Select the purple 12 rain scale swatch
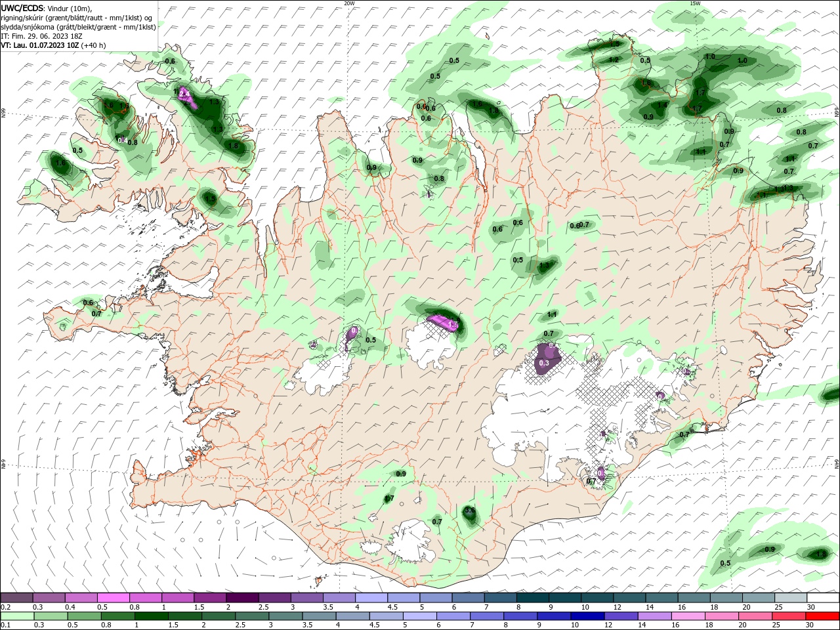 point(621,616)
